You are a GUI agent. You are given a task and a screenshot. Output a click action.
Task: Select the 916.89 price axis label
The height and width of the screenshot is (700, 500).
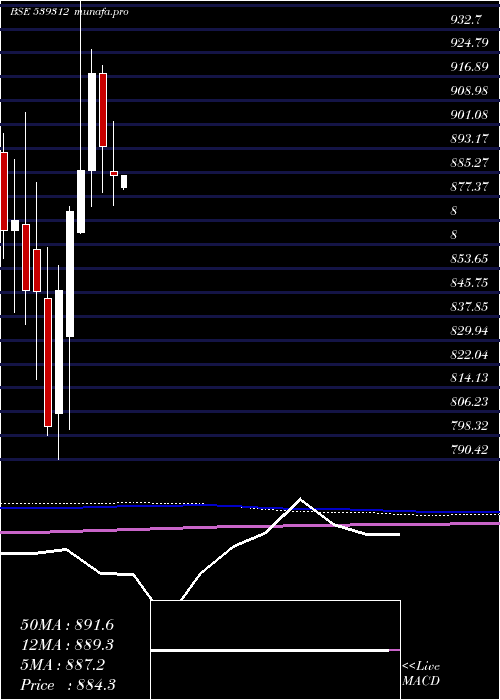469,67
